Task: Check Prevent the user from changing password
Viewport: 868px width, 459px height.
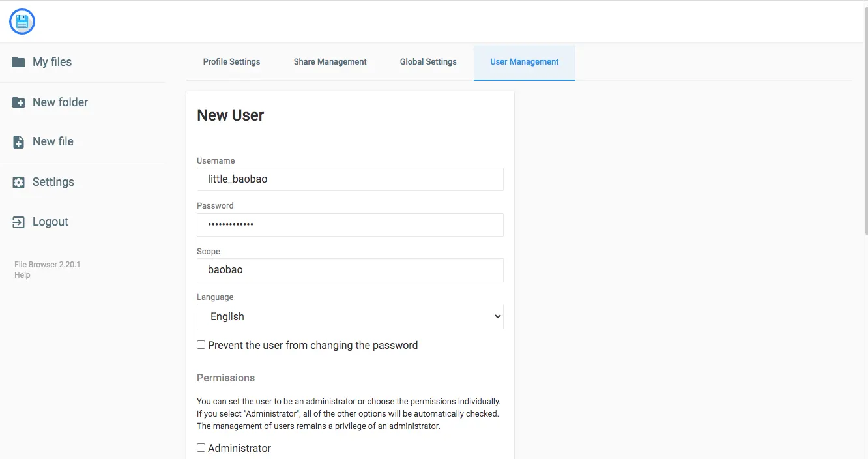Action: [x=201, y=345]
